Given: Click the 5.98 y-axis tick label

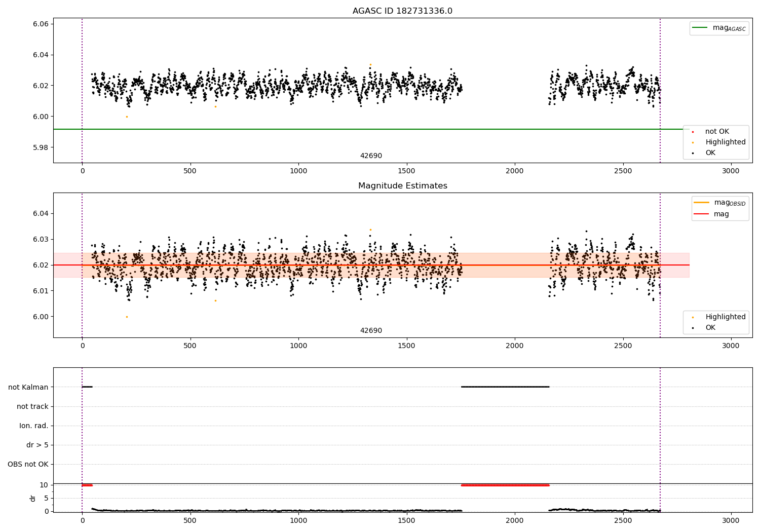Looking at the screenshot, I should click(41, 147).
